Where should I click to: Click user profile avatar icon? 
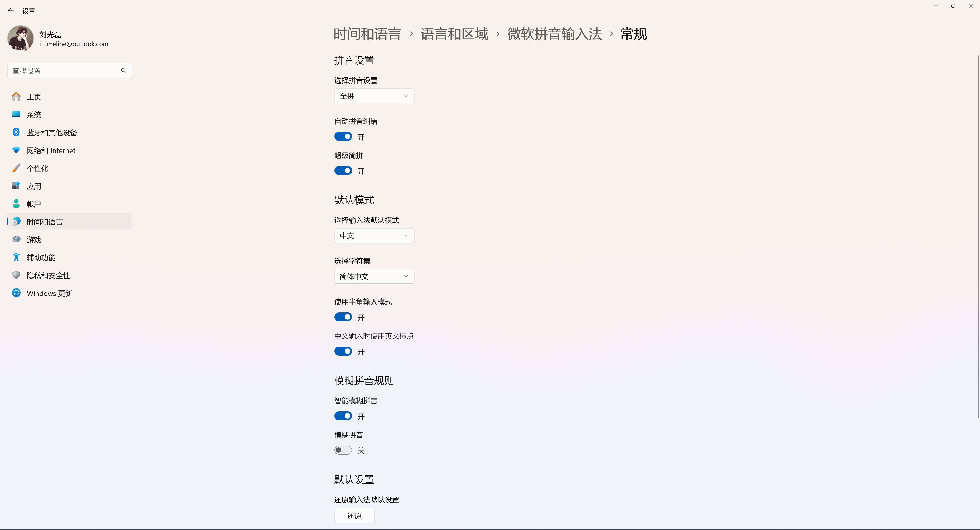[20, 38]
